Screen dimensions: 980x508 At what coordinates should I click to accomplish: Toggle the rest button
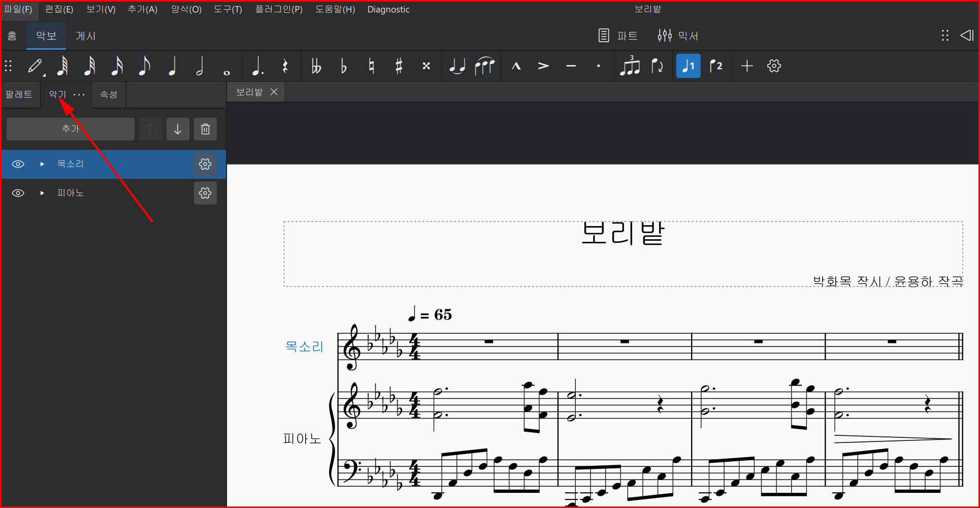point(285,66)
